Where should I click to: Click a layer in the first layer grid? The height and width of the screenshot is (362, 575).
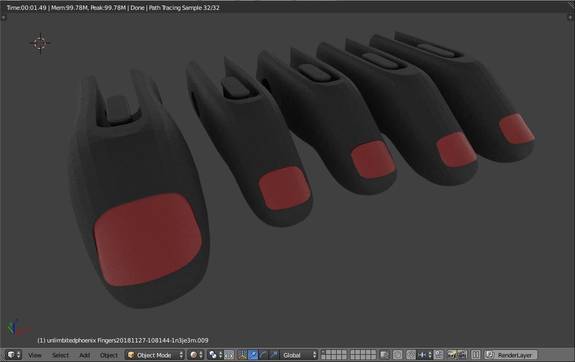click(334, 355)
